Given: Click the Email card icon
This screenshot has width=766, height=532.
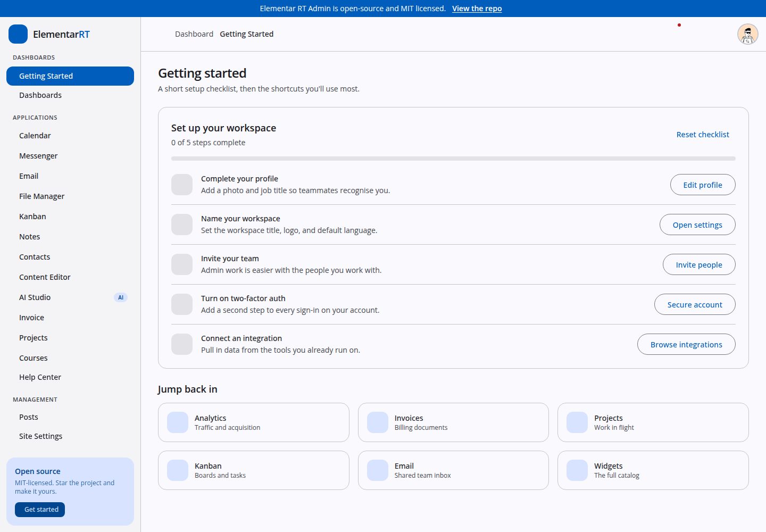Looking at the screenshot, I should click(378, 470).
